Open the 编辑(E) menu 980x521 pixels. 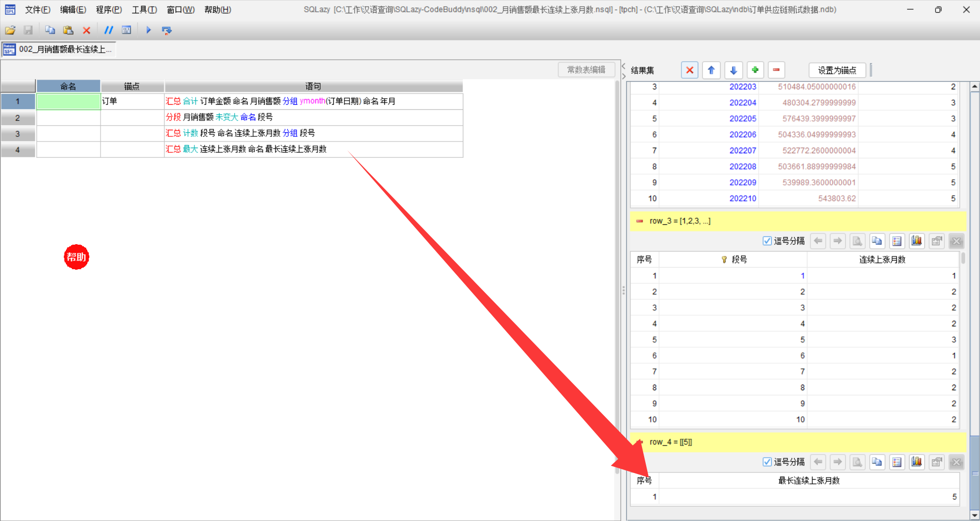coord(73,10)
